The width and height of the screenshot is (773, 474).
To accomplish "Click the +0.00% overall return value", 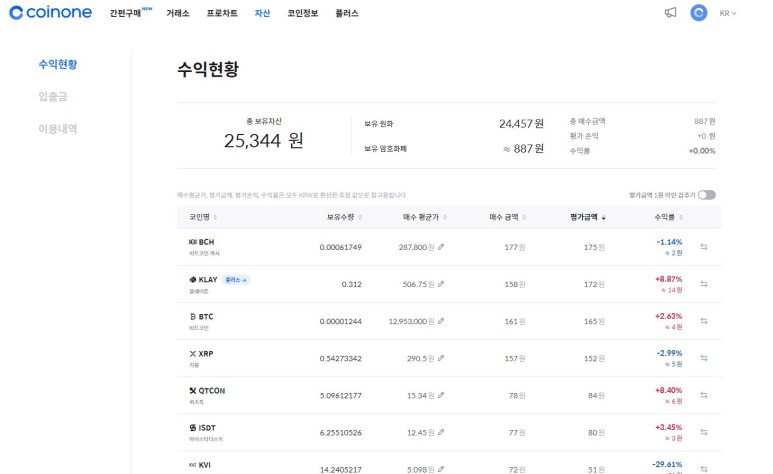I will pos(702,151).
